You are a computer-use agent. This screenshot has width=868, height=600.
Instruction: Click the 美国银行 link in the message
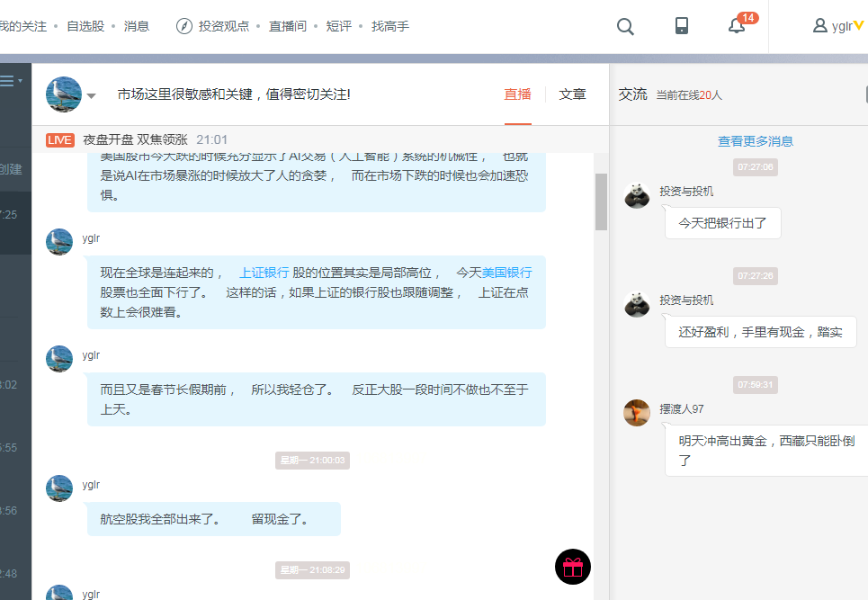pos(509,272)
